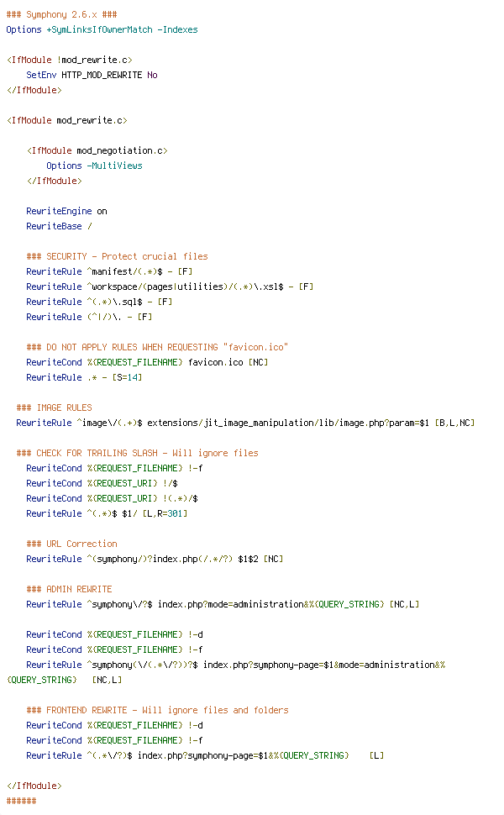Click the '### URL Correction' comment
The height and width of the screenshot is (815, 504).
coord(71,544)
